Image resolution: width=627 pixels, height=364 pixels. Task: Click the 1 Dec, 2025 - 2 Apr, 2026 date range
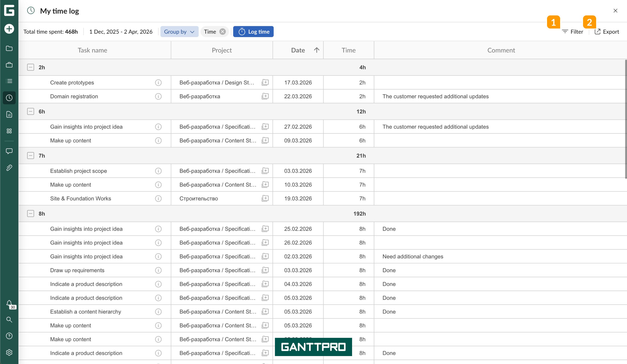121,32
